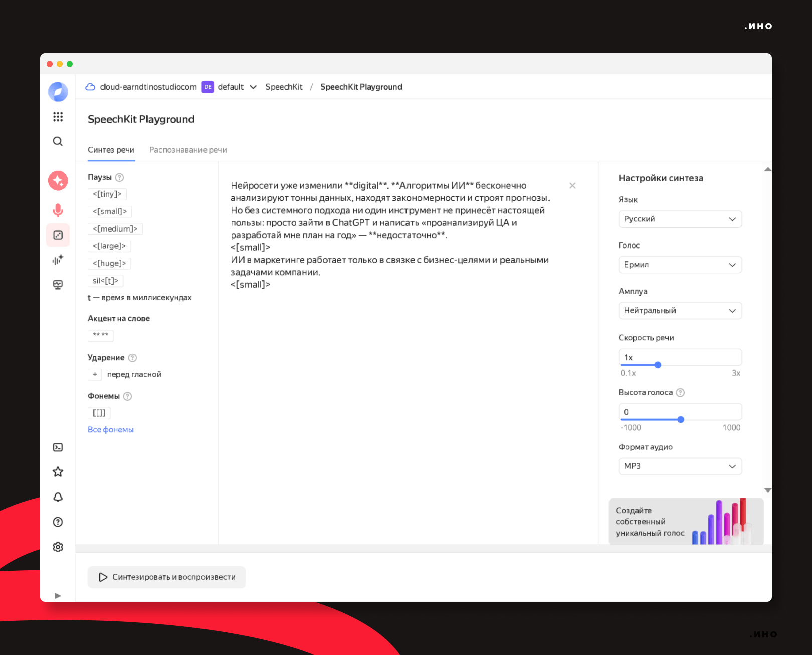Open the all services grid icon
Screen dimensions: 812x655
click(58, 117)
